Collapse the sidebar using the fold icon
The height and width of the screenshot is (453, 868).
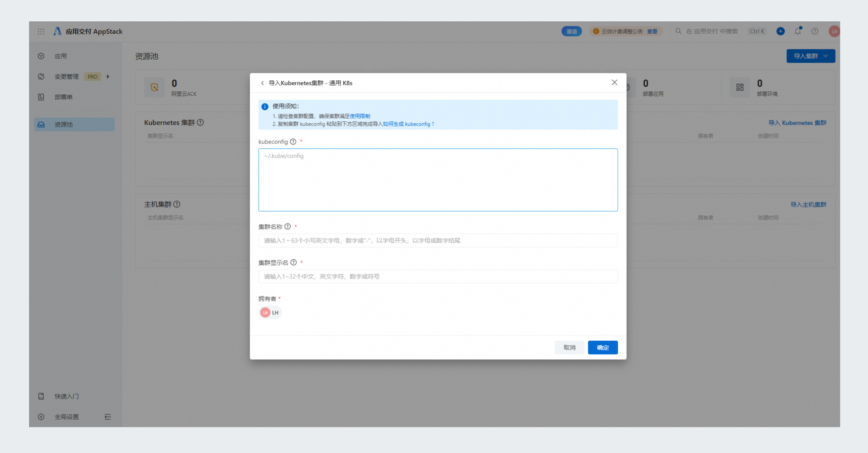pyautogui.click(x=108, y=417)
